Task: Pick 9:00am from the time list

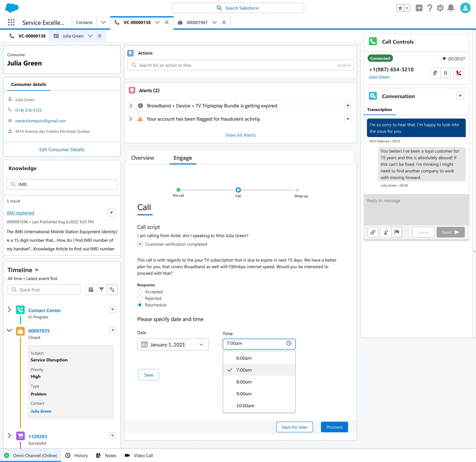Action: pyautogui.click(x=244, y=394)
